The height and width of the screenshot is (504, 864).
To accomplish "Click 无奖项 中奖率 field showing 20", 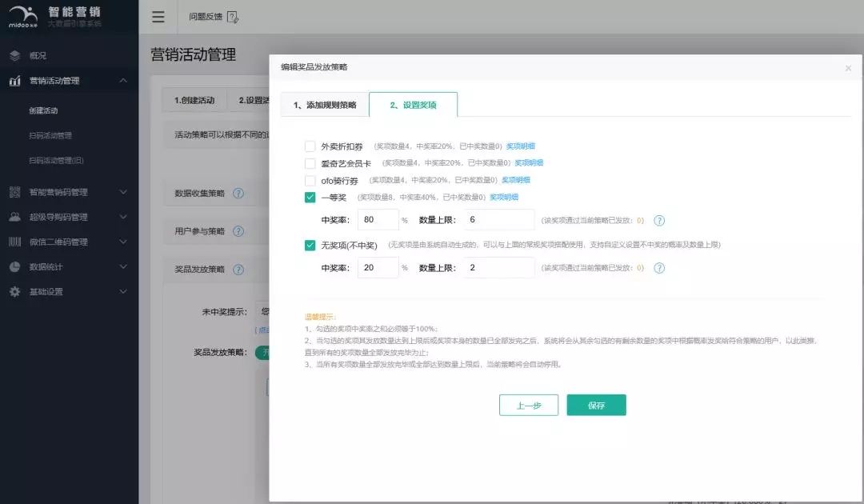I will [378, 268].
